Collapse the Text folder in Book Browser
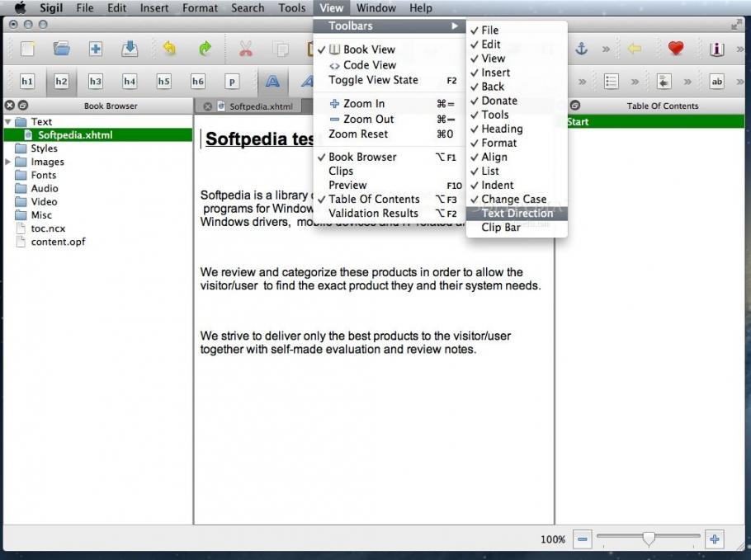Image resolution: width=751 pixels, height=560 pixels. (7, 122)
